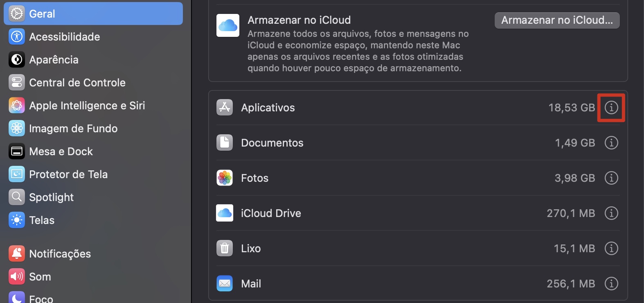Select Aparência in the sidebar
This screenshot has height=303, width=644.
tap(93, 59)
